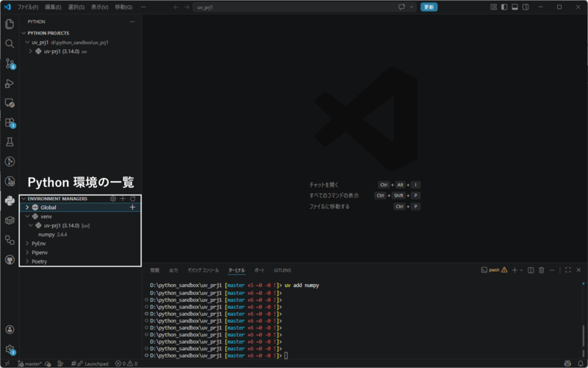Expand the Poetry environment manager
The image size is (588, 368).
[x=27, y=261]
